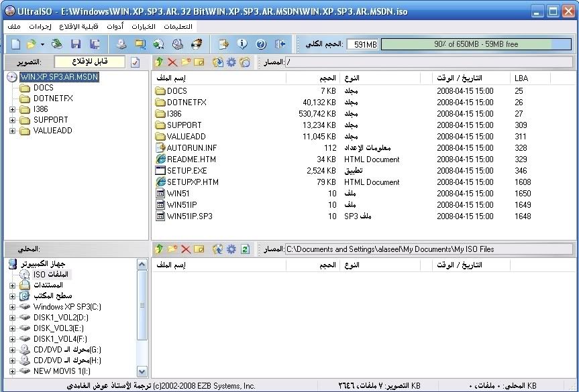Click the folder view icon right of image pane gear

click(244, 62)
